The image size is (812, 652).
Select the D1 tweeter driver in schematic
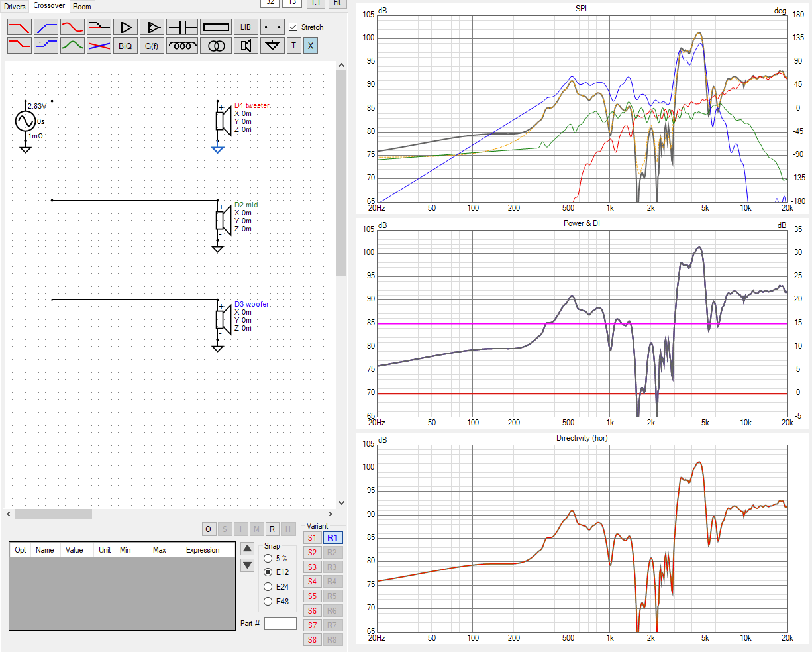[223, 121]
